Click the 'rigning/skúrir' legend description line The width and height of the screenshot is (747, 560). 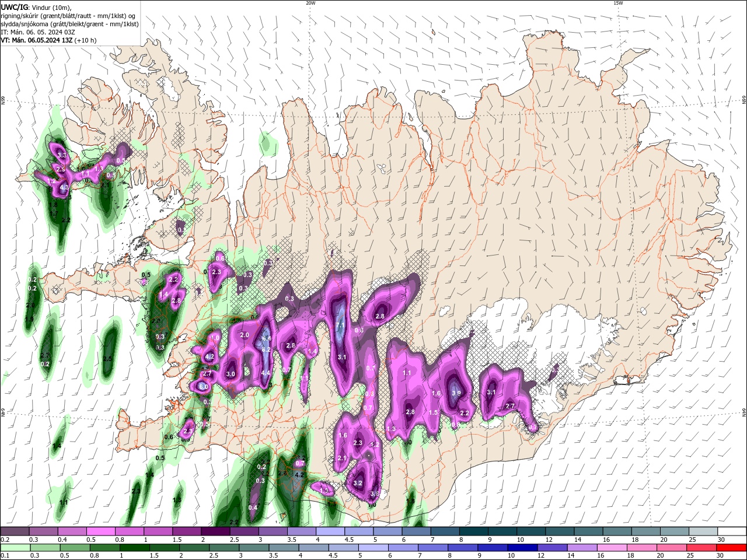[68, 16]
